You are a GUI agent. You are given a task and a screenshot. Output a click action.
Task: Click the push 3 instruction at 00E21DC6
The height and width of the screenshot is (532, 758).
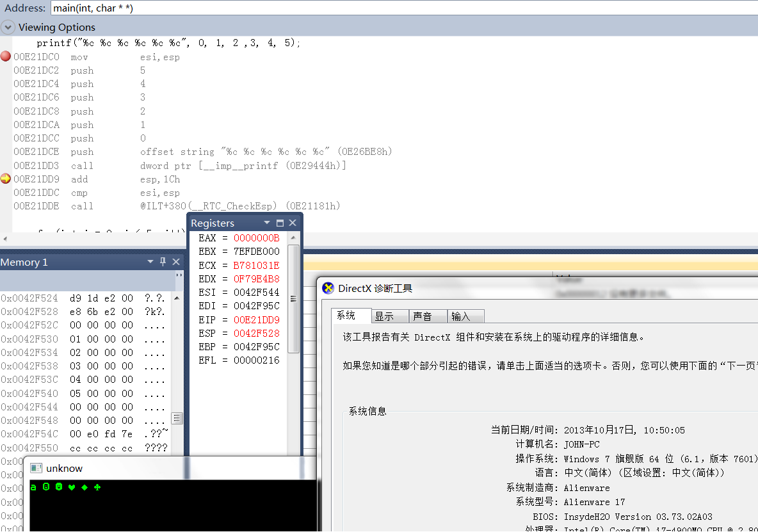(80, 97)
